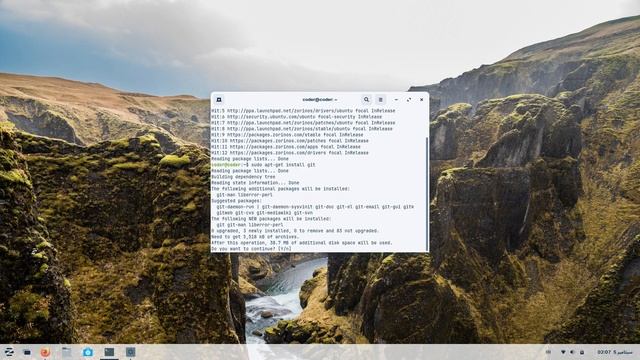Click the 'The following NEW packages' line

click(271, 219)
